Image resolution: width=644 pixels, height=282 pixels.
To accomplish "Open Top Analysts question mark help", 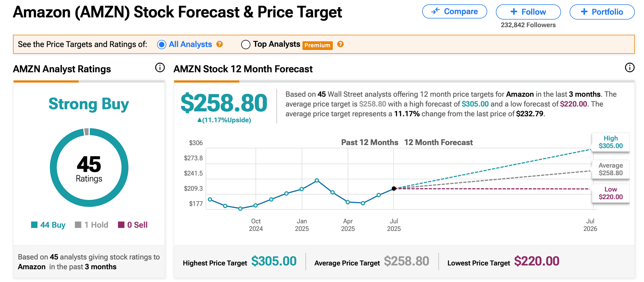I will [x=340, y=44].
